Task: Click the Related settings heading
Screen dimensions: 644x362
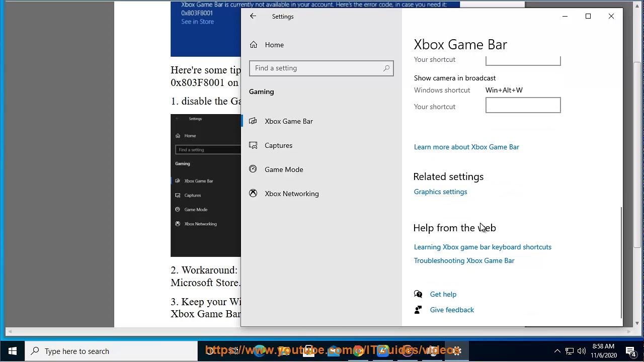Action: [x=448, y=176]
